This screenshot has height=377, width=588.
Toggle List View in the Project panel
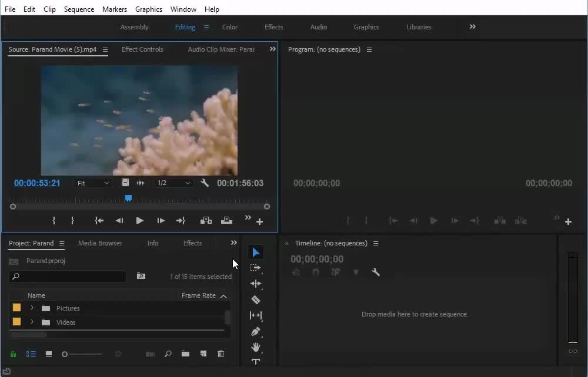tap(31, 354)
